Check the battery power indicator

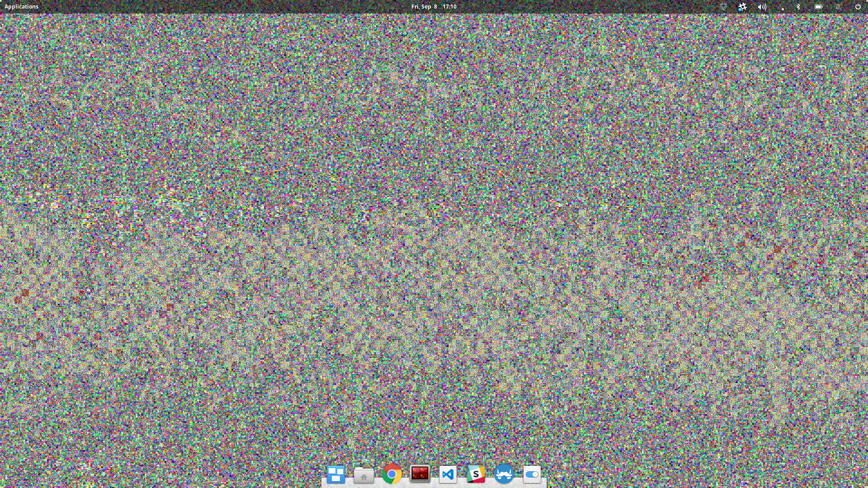(819, 7)
